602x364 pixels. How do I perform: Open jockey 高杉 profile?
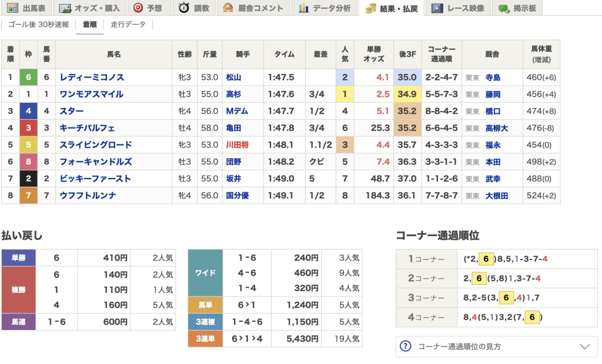click(233, 94)
